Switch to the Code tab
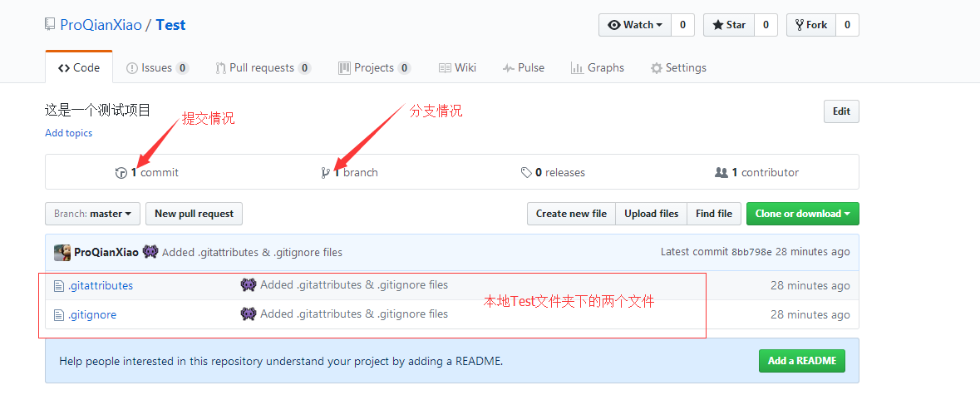This screenshot has height=400, width=980. [x=79, y=67]
